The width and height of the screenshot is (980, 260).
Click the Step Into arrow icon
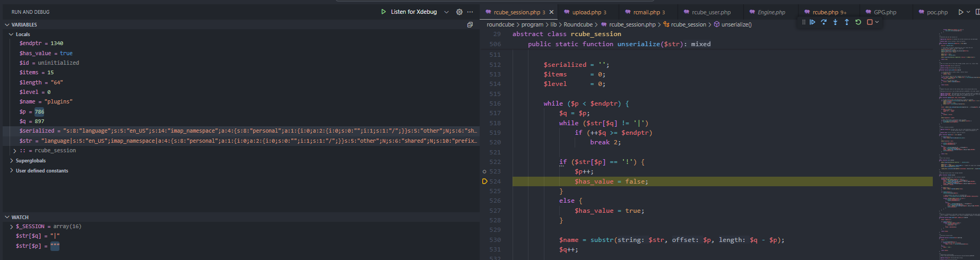click(x=835, y=22)
